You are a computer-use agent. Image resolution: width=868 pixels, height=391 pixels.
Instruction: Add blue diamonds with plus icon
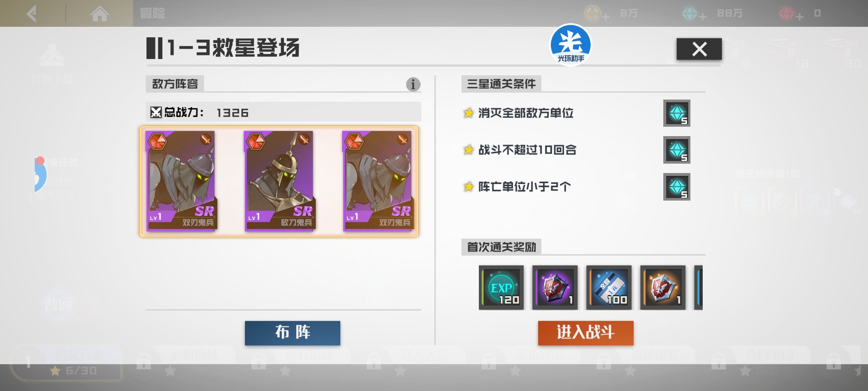(703, 17)
